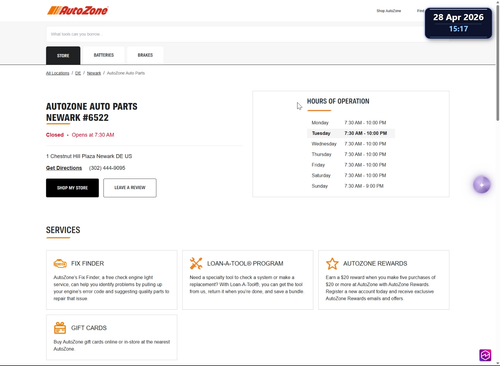Open Shop AutoZone link in header
The height and width of the screenshot is (366, 500).
(389, 11)
